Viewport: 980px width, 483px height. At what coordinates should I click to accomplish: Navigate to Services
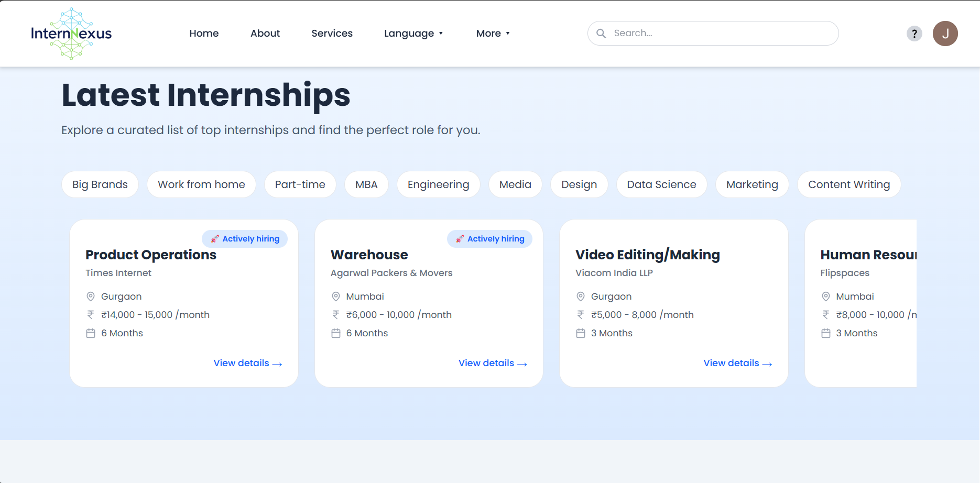tap(332, 34)
